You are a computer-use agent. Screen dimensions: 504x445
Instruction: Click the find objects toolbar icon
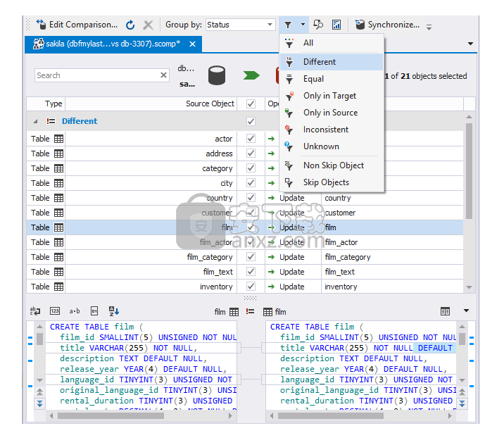[x=318, y=25]
